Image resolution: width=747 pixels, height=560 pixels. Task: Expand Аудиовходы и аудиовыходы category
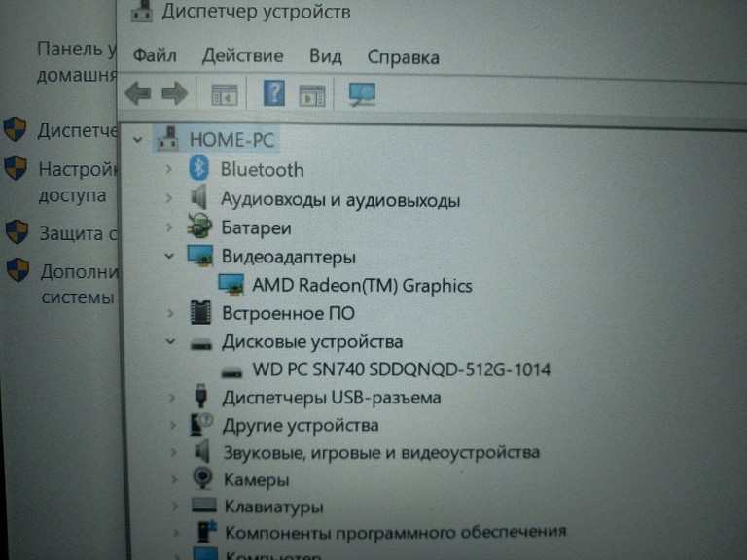click(168, 197)
